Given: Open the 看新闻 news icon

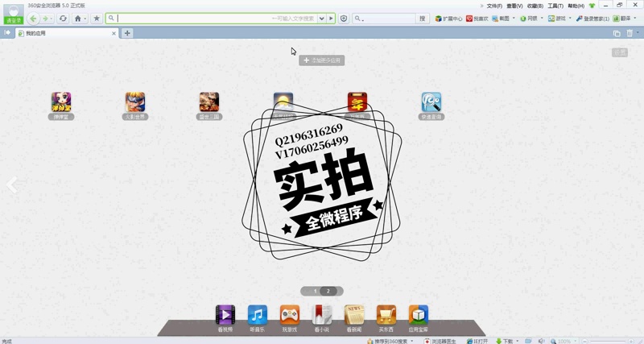Looking at the screenshot, I should tap(354, 315).
